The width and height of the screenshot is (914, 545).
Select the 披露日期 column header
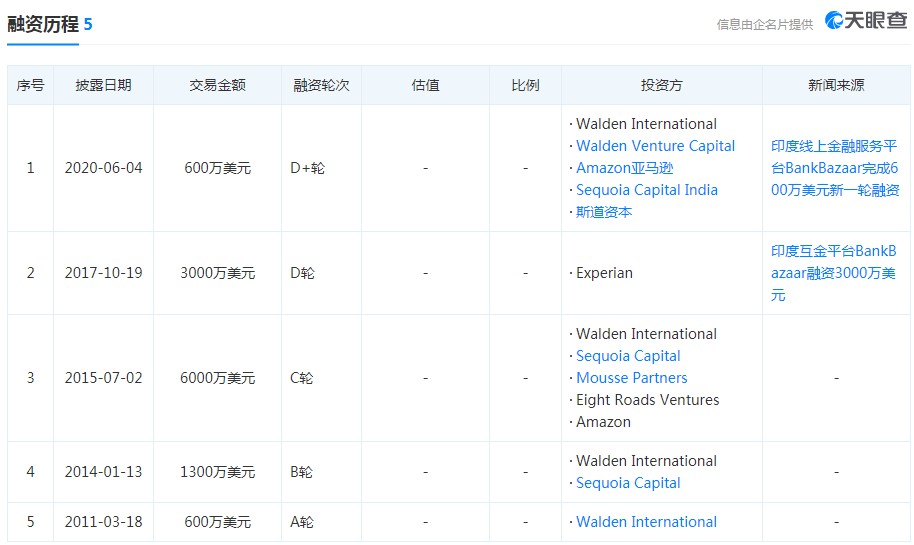103,85
